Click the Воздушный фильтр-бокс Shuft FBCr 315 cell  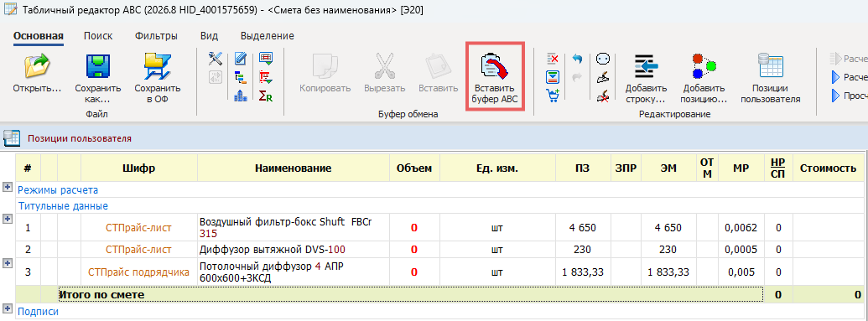click(x=294, y=227)
